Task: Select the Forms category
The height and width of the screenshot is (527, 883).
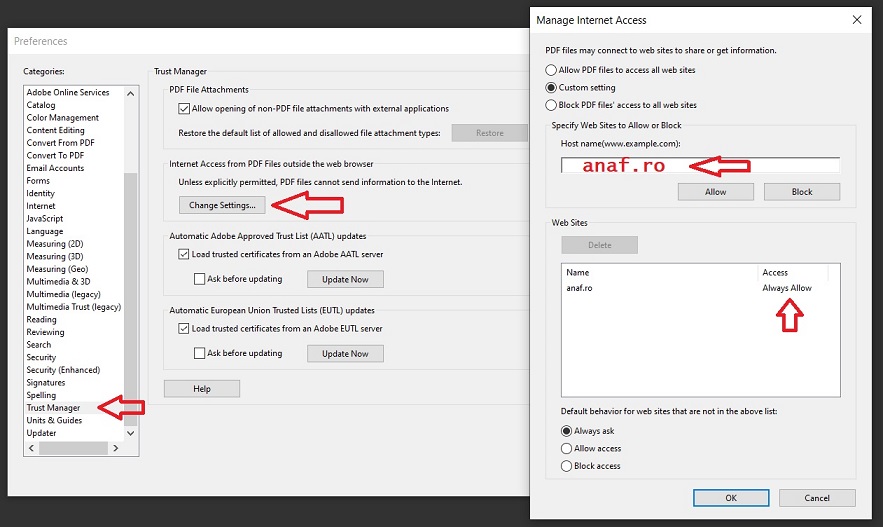Action: pyautogui.click(x=38, y=181)
